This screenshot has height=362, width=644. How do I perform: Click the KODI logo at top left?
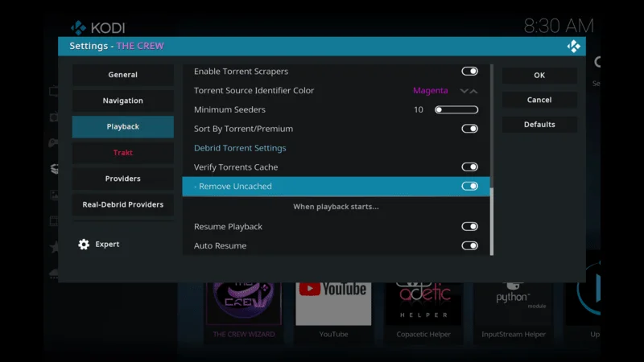tap(97, 28)
